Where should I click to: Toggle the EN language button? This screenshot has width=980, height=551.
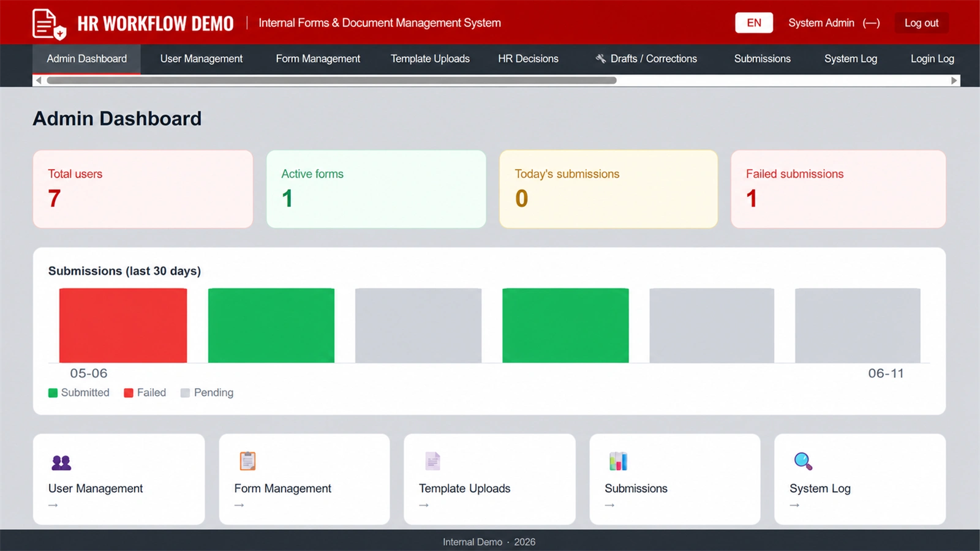(754, 23)
